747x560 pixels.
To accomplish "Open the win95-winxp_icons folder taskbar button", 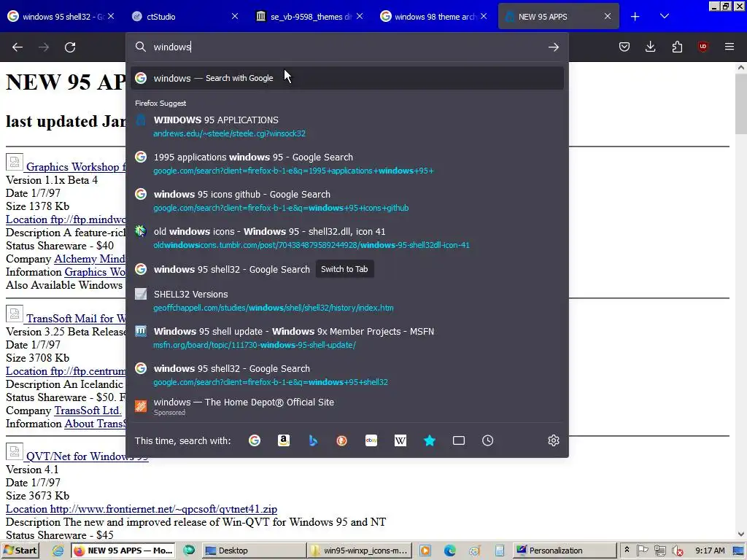I will (x=359, y=551).
